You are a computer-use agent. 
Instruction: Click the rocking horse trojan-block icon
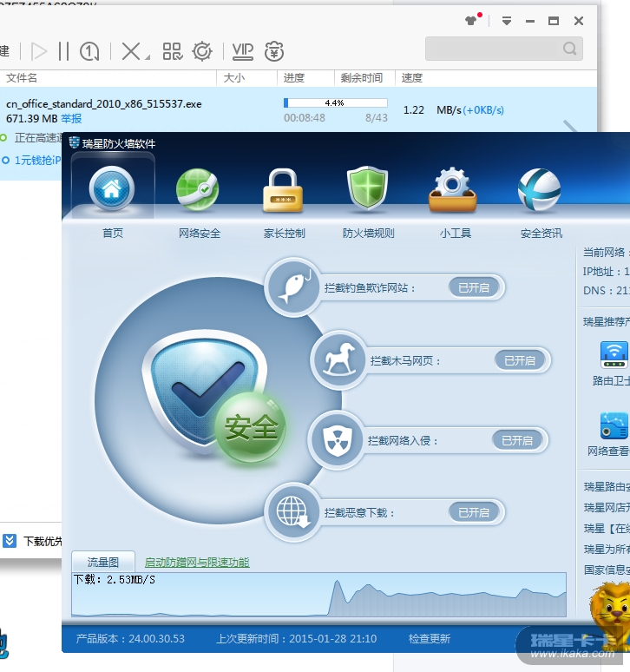point(338,359)
